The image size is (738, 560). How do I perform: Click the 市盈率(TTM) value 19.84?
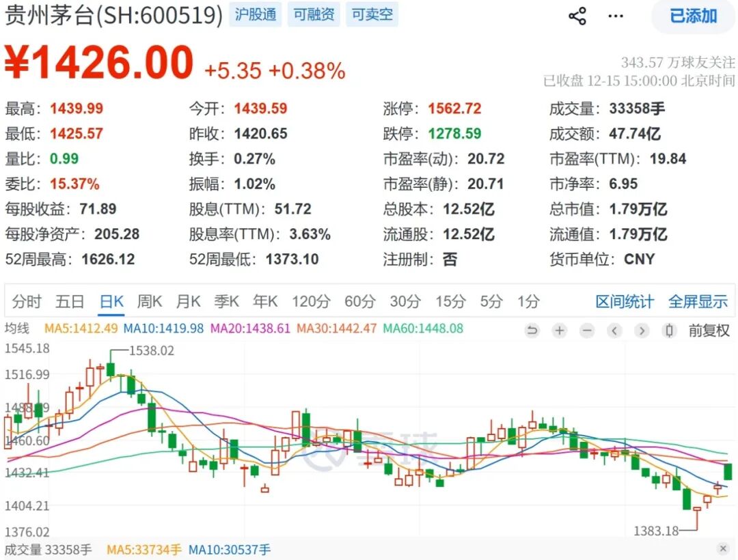(x=668, y=159)
